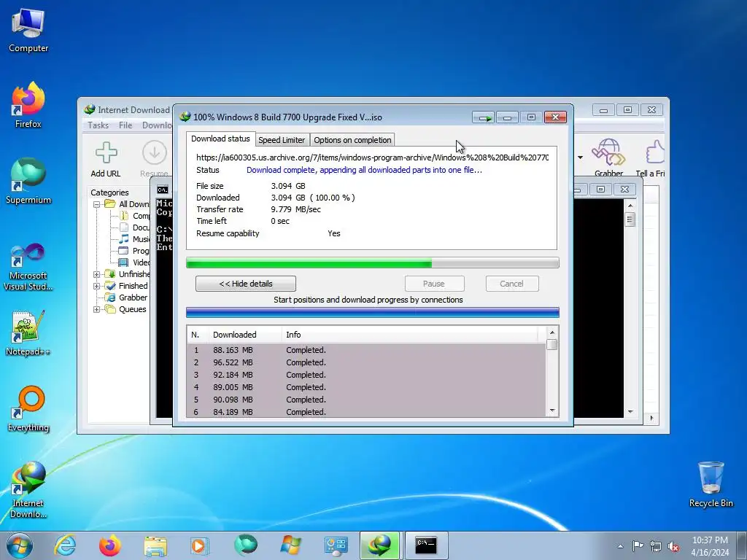Expand the Finished category node
This screenshot has width=747, height=560.
[x=96, y=286]
